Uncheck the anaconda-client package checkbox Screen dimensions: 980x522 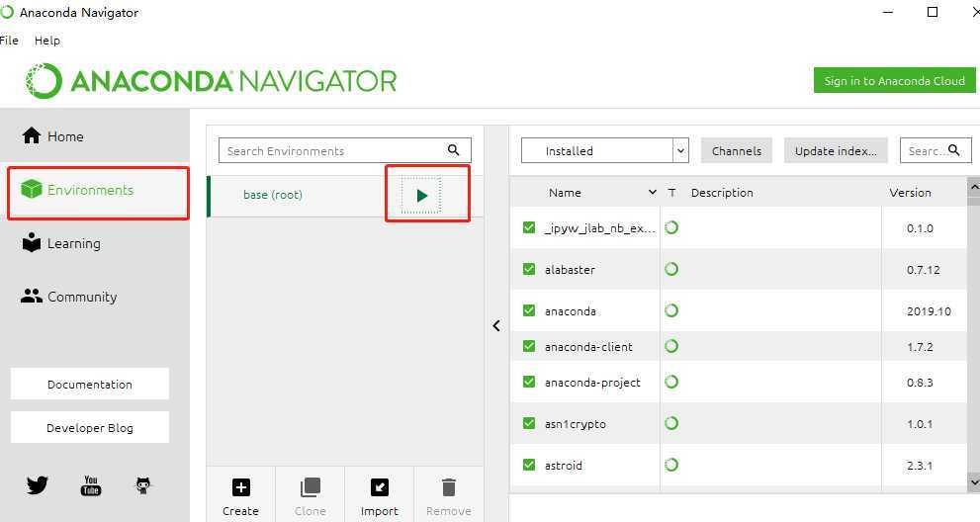pos(529,346)
